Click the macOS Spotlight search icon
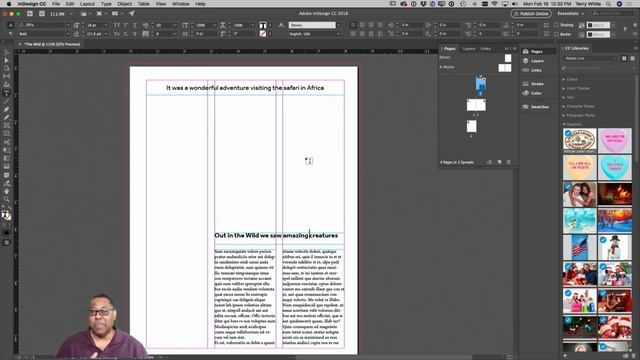Viewport: 640px width, 360px height. pos(608,4)
